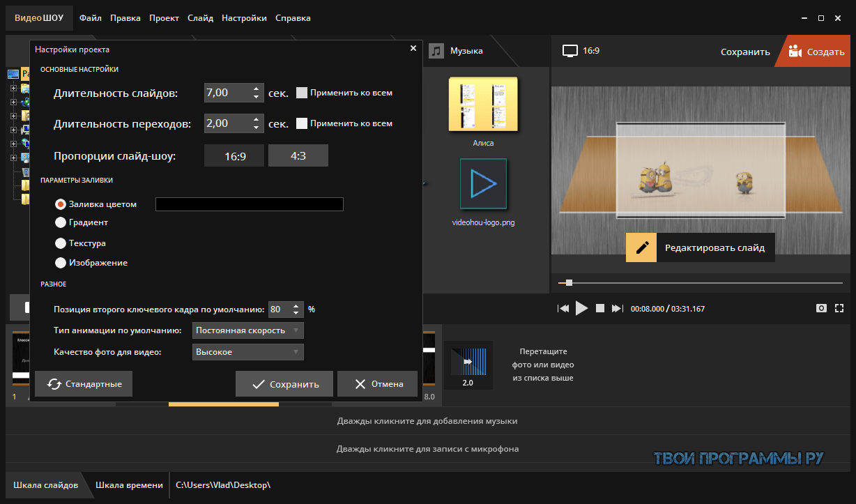This screenshot has width=856, height=504.
Task: Click the path C:\Users\Vlad\Desktop\
Action: pos(223,484)
